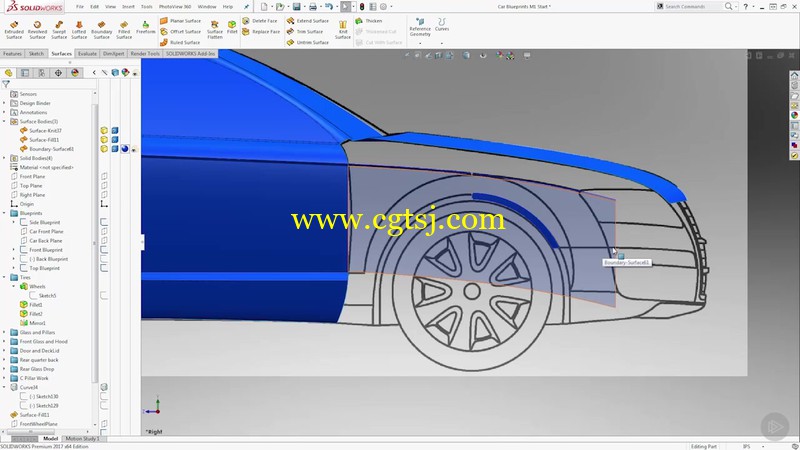This screenshot has width=800, height=450.
Task: Expand the Design Binder node
Action: point(4,103)
